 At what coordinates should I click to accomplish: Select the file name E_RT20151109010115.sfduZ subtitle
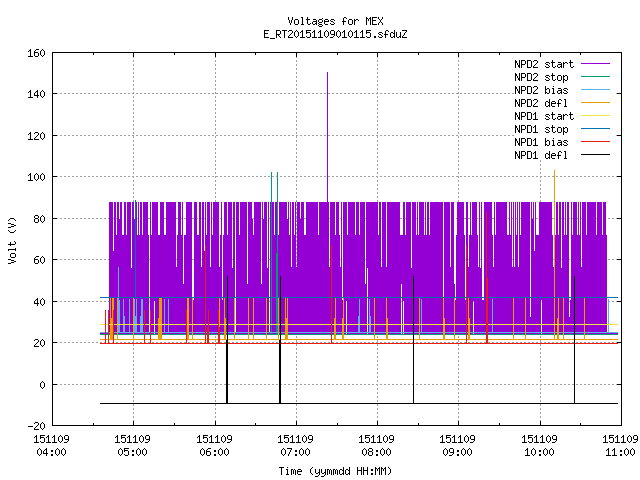pos(335,34)
